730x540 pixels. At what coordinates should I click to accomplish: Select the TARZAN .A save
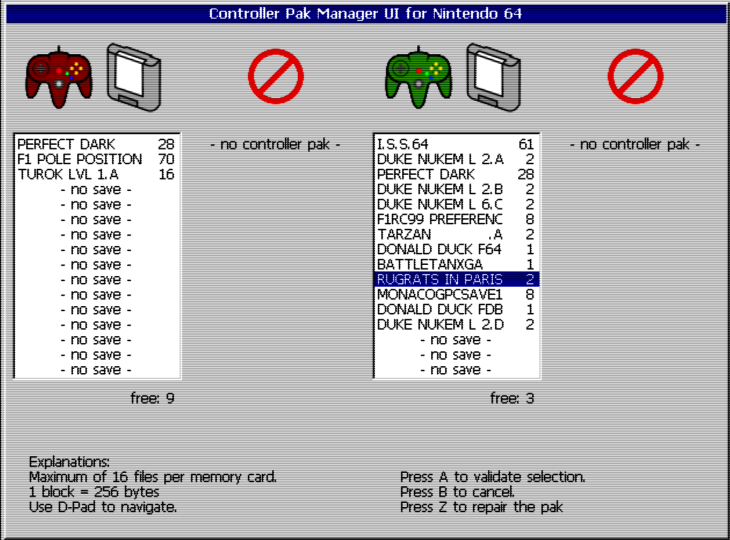click(456, 234)
